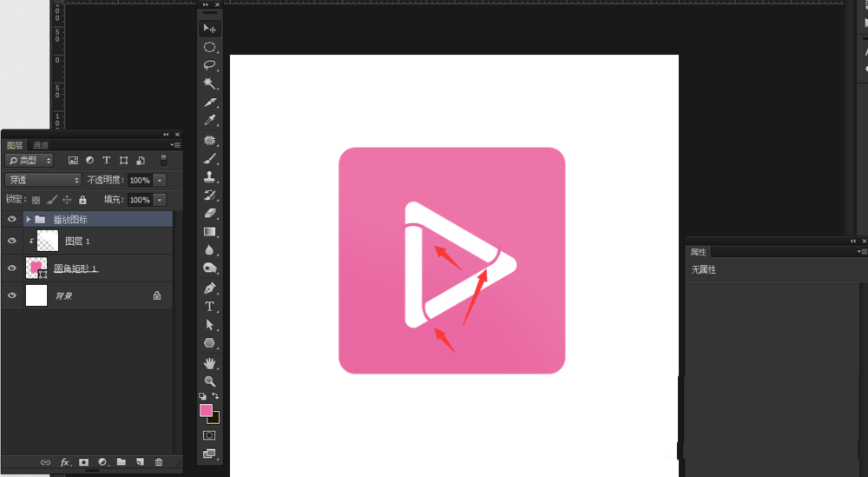This screenshot has height=477, width=868.
Task: Set the foreground pink color swatch
Action: click(x=206, y=410)
